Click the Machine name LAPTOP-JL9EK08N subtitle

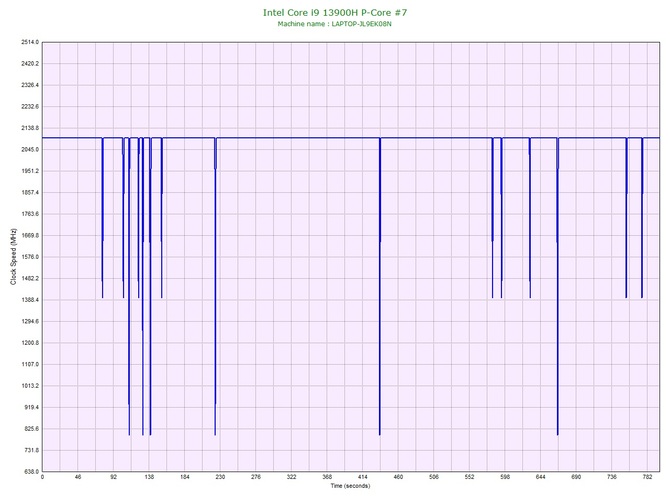335,24
